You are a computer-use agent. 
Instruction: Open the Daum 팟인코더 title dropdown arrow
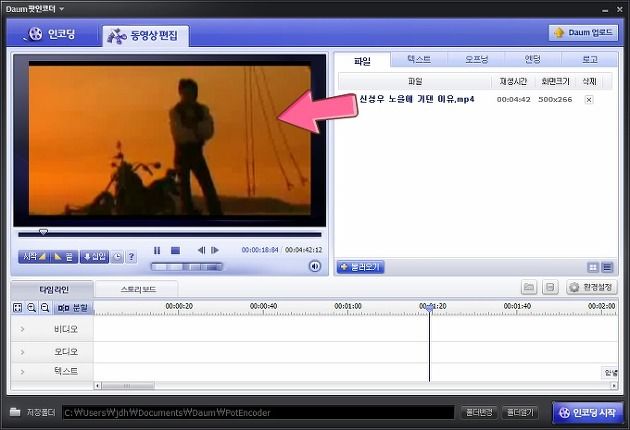point(61,8)
